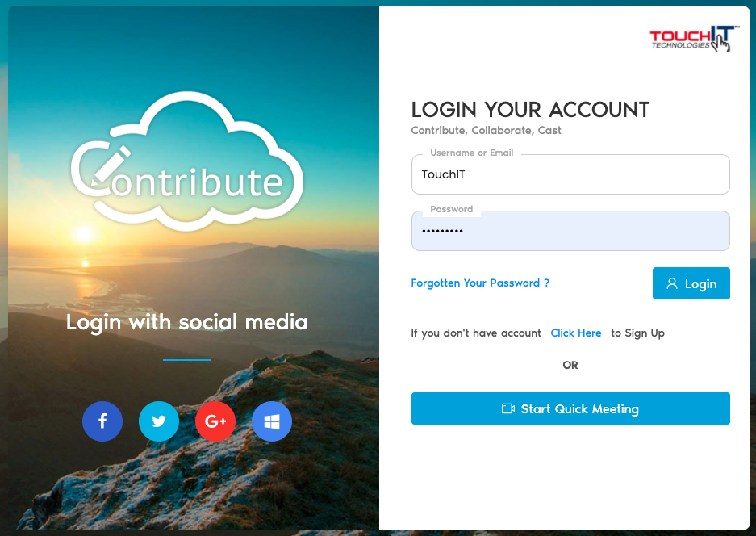
Task: Click inside the Password field
Action: tap(570, 231)
